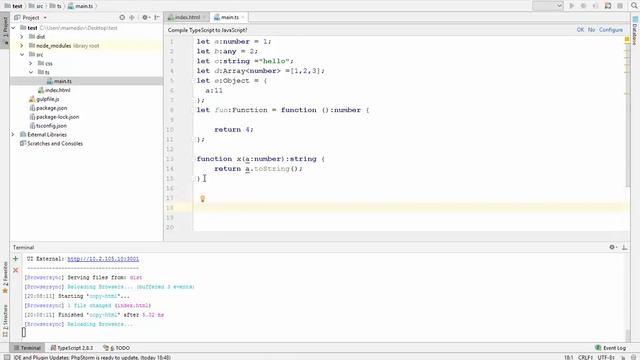Open the Structure side tool window
The image size is (640, 360).
tap(5, 321)
